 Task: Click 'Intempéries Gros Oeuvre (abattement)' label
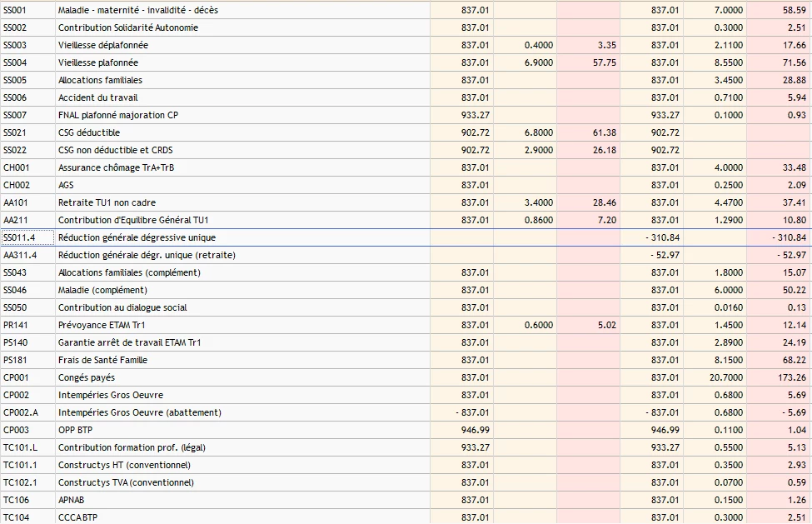click(x=139, y=412)
